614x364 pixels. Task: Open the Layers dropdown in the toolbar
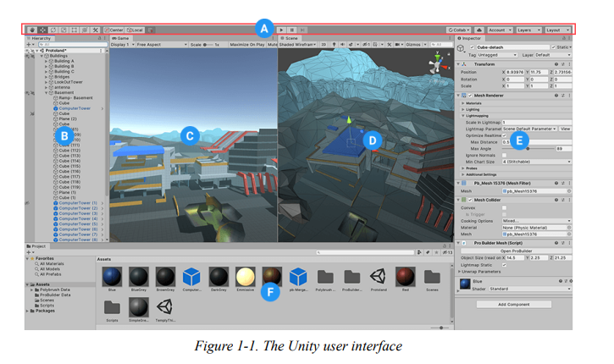coord(528,30)
